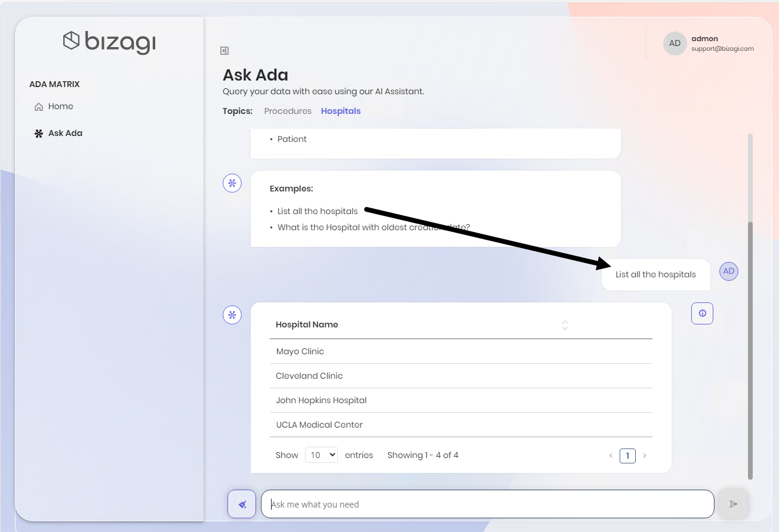Switch to the Procedures topic

tap(288, 111)
